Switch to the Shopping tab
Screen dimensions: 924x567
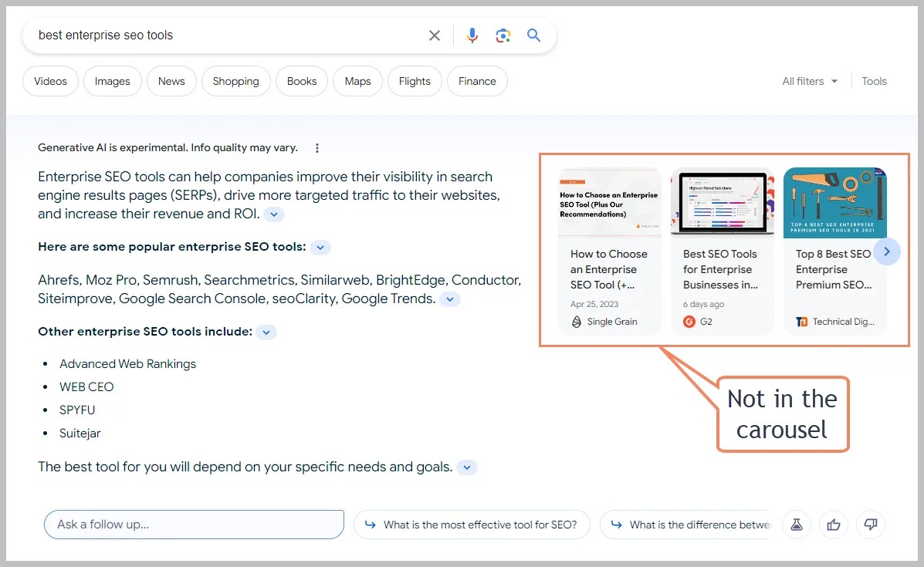[235, 81]
